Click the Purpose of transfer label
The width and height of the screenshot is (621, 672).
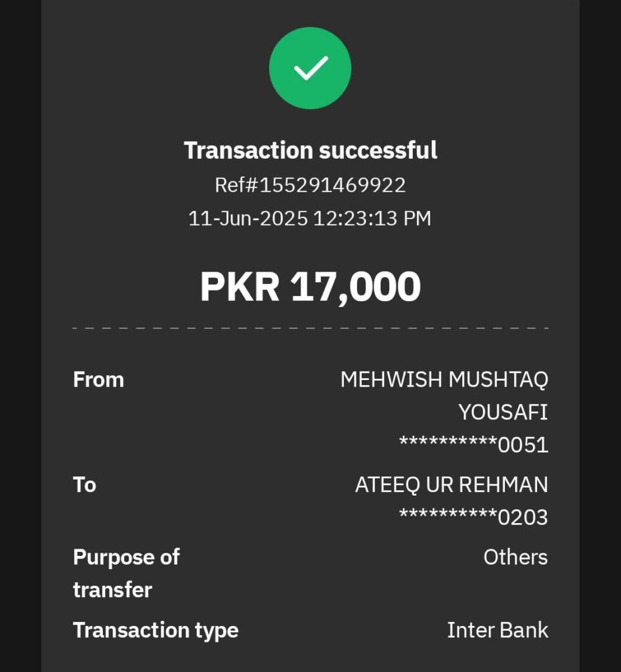pyautogui.click(x=127, y=574)
